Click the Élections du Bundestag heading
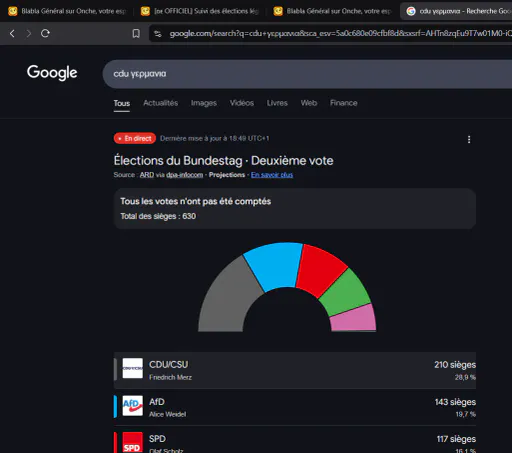 [223, 161]
